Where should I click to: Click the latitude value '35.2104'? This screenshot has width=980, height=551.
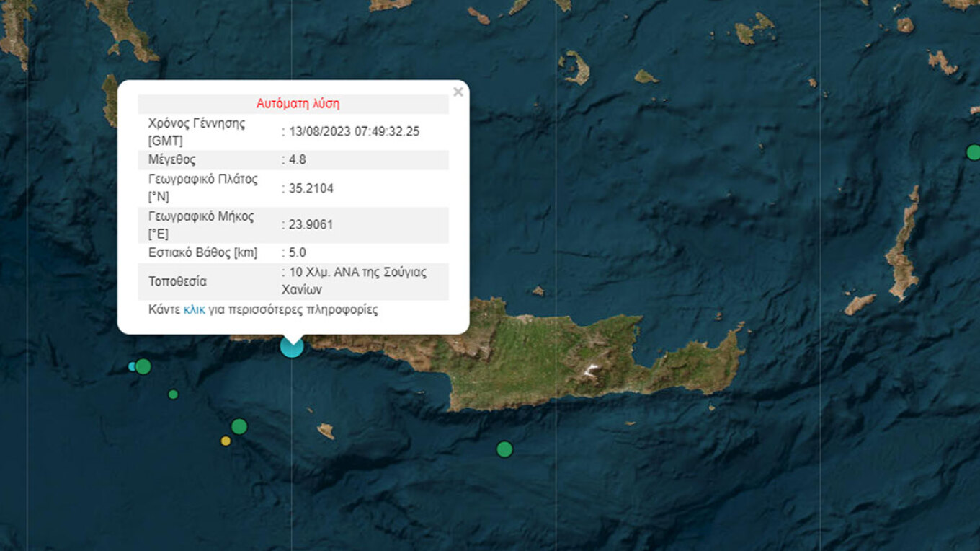click(x=311, y=188)
